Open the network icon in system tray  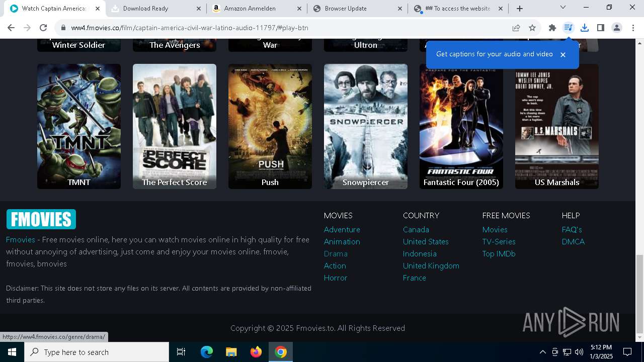(x=567, y=352)
